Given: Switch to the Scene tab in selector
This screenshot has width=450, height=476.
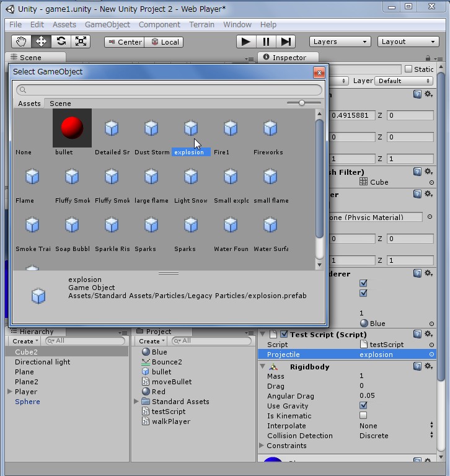Looking at the screenshot, I should (x=60, y=104).
